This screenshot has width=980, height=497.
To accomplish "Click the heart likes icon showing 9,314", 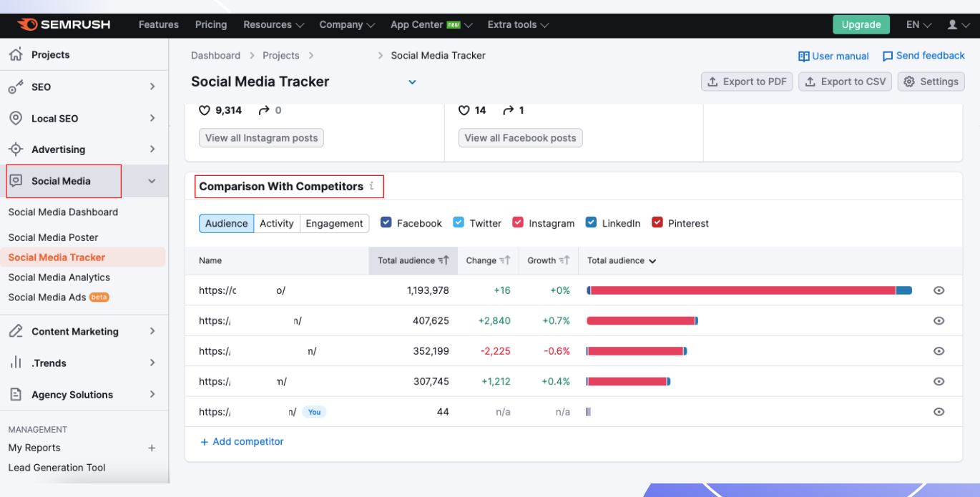I will point(205,110).
